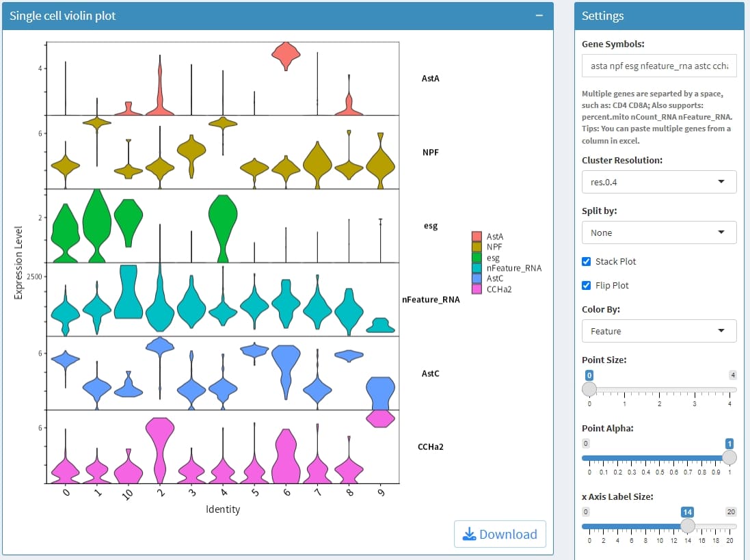The width and height of the screenshot is (750, 560).
Task: Click the Point Alpha slider handle
Action: coord(729,457)
